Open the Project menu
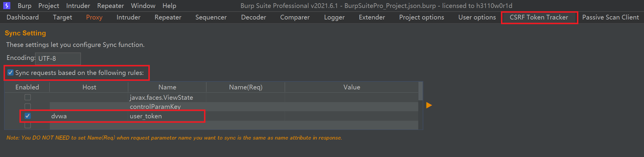 tap(49, 6)
